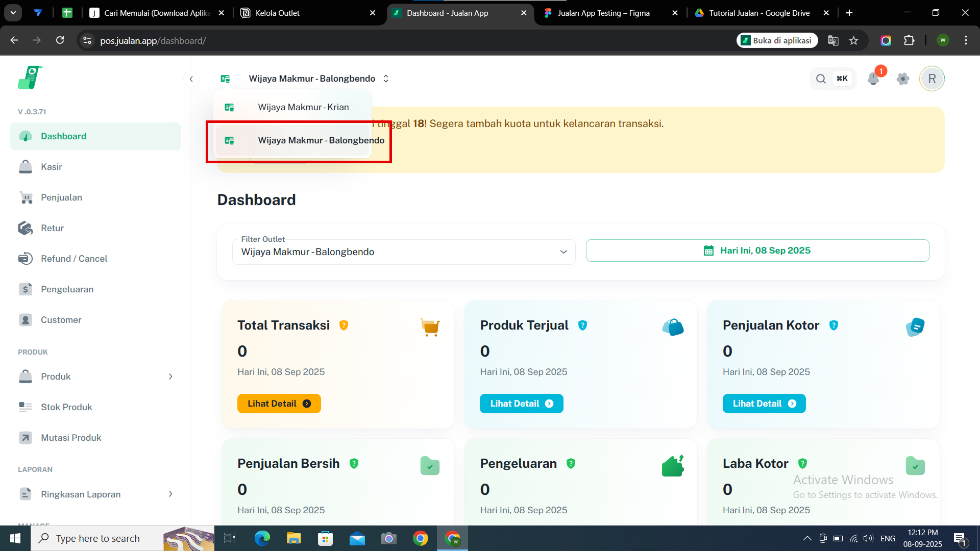Click the search magnifier icon
This screenshot has height=551, width=980.
tap(821, 79)
